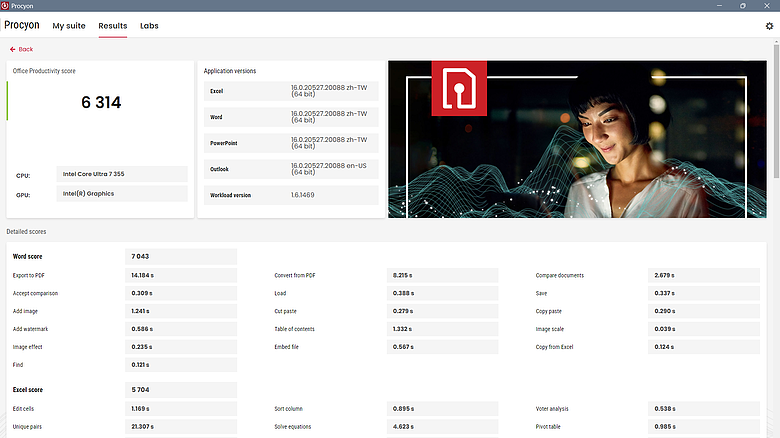The width and height of the screenshot is (780, 438).
Task: Restore the window with the restore icon
Action: point(743,6)
